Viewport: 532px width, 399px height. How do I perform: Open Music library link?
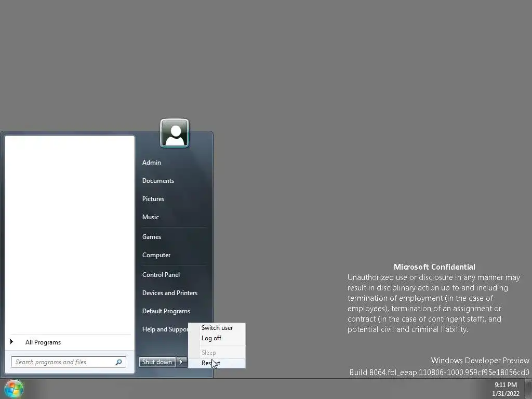tap(150, 217)
